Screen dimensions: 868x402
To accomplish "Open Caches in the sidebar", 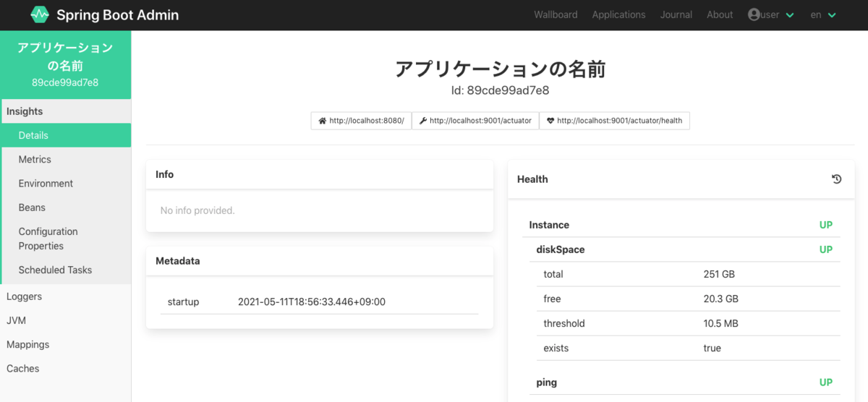I will click(66, 368).
